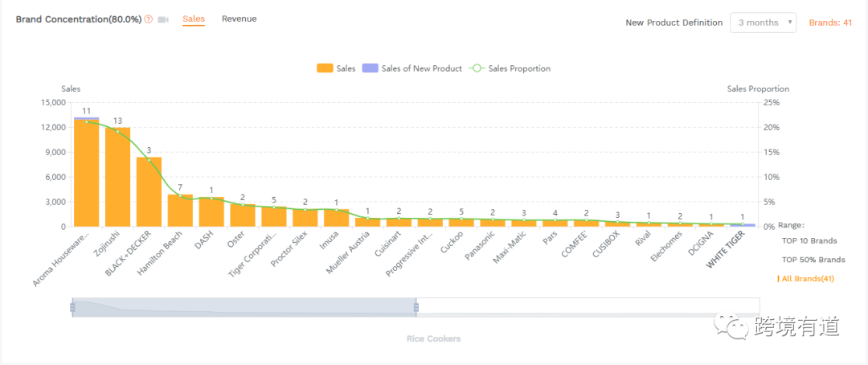868x365 pixels.
Task: Choose All Brands(41) range option
Action: coord(806,279)
